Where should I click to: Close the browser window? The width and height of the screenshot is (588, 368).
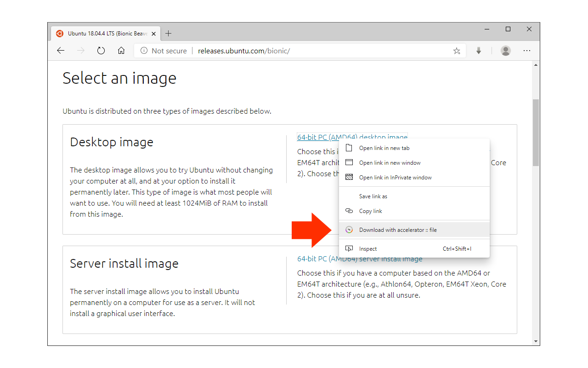529,29
